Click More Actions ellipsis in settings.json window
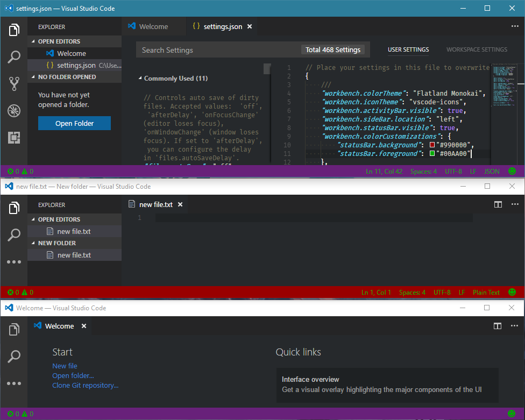The image size is (525, 420). coord(515,26)
